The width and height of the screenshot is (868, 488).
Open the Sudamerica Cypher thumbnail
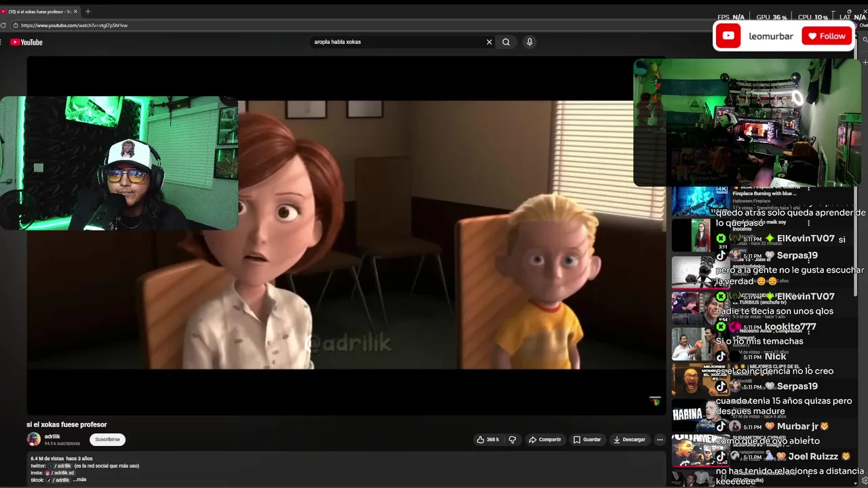[x=700, y=451]
